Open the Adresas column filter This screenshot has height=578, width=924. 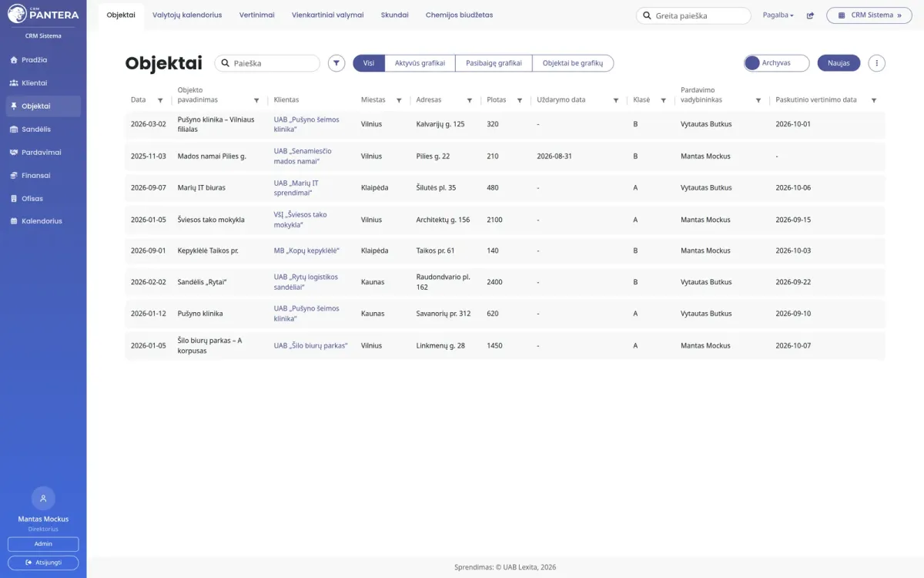pyautogui.click(x=470, y=100)
